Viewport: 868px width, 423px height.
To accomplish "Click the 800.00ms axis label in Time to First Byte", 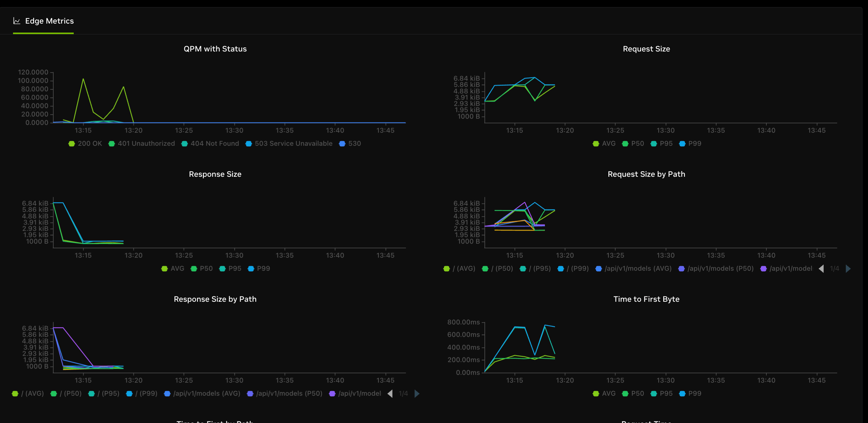I will tap(463, 322).
